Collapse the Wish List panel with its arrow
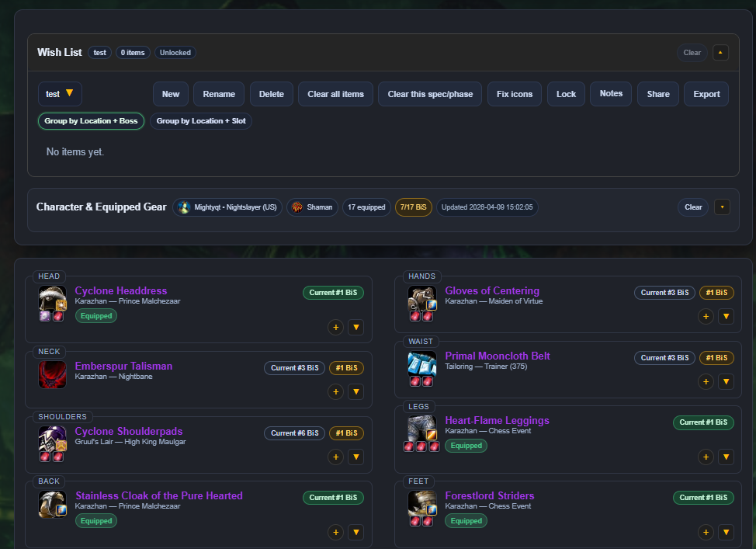The image size is (756, 549). click(720, 52)
